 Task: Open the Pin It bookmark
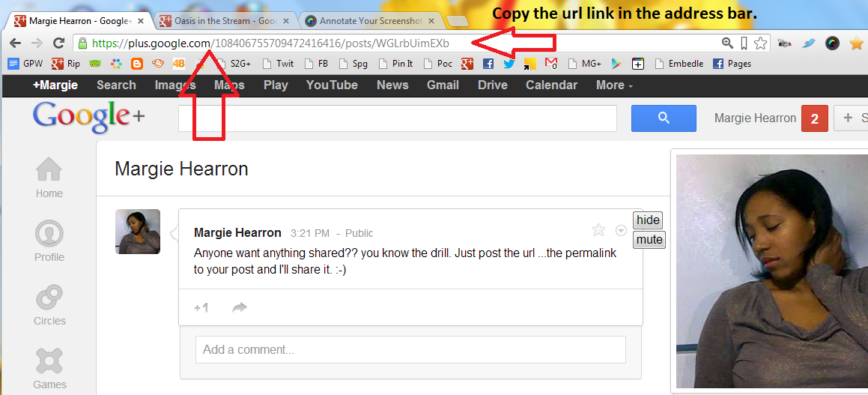click(395, 64)
